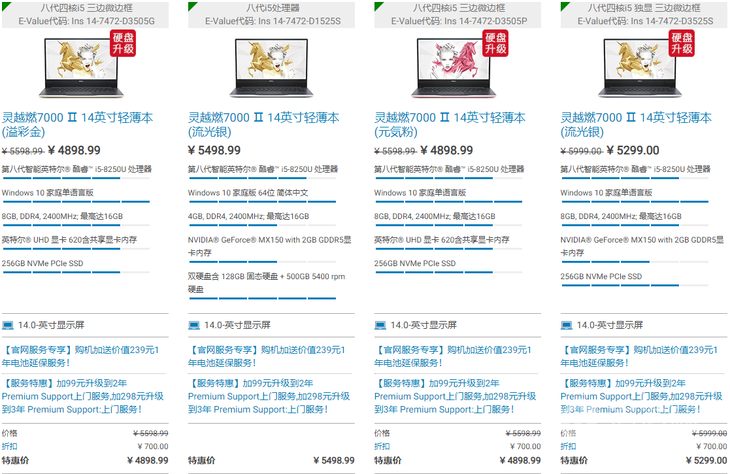The height and width of the screenshot is (474, 730).
Task: Click 英特尔 UHD 显卡 620 spec in 溢彩金 card
Action: 69,240
